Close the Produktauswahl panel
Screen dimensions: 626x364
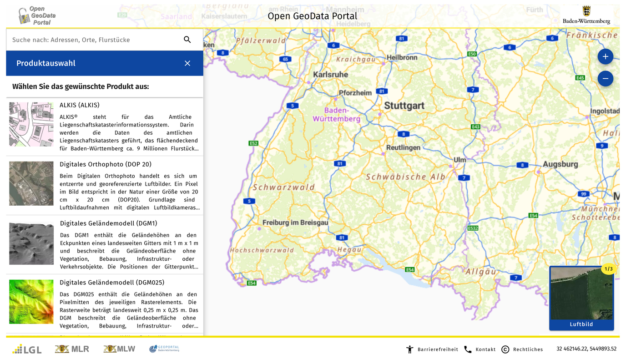pyautogui.click(x=187, y=63)
